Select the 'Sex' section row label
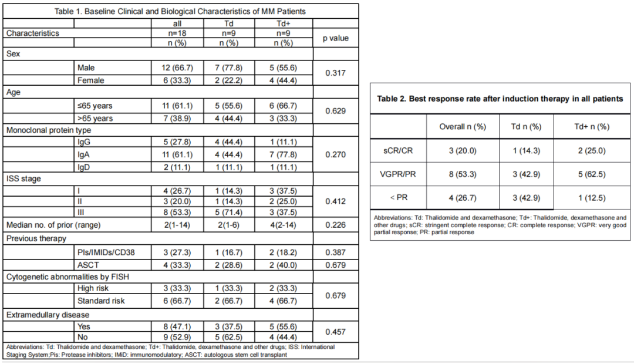Screen dimensions: 634x364 pyautogui.click(x=14, y=54)
